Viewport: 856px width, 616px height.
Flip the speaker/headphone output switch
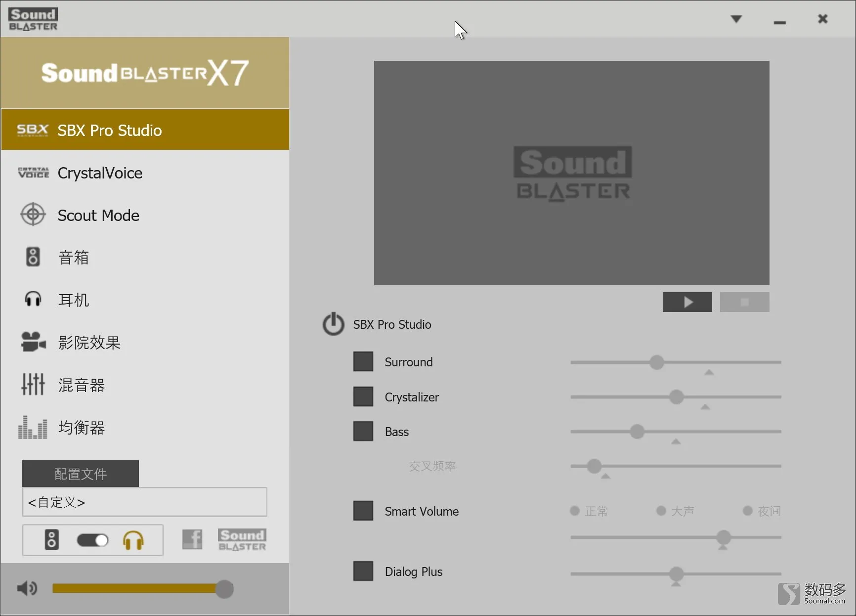coord(92,540)
